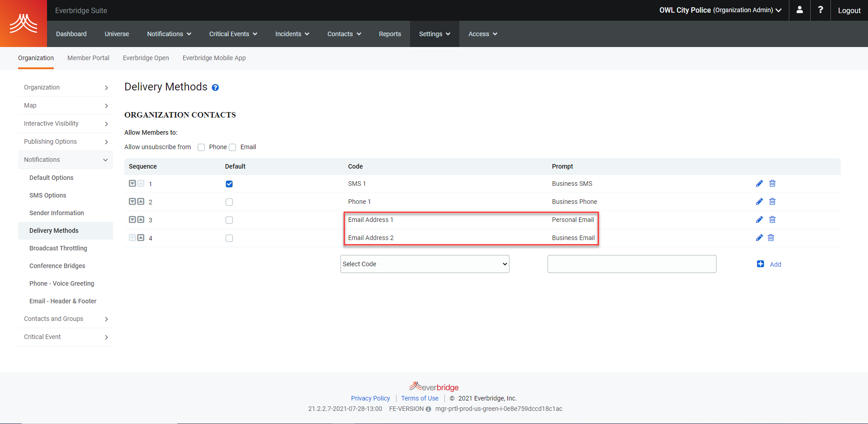
Task: Switch to the Member Portal tab
Action: click(x=88, y=58)
